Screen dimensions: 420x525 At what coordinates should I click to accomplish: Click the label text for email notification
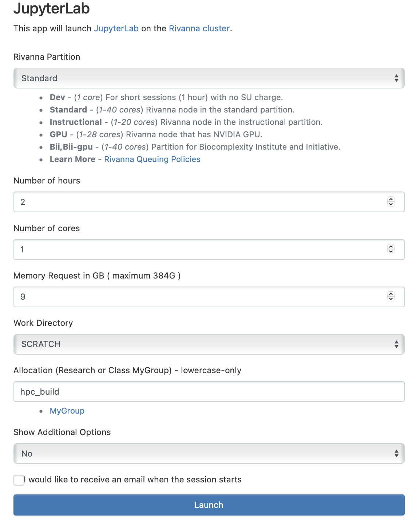[133, 479]
